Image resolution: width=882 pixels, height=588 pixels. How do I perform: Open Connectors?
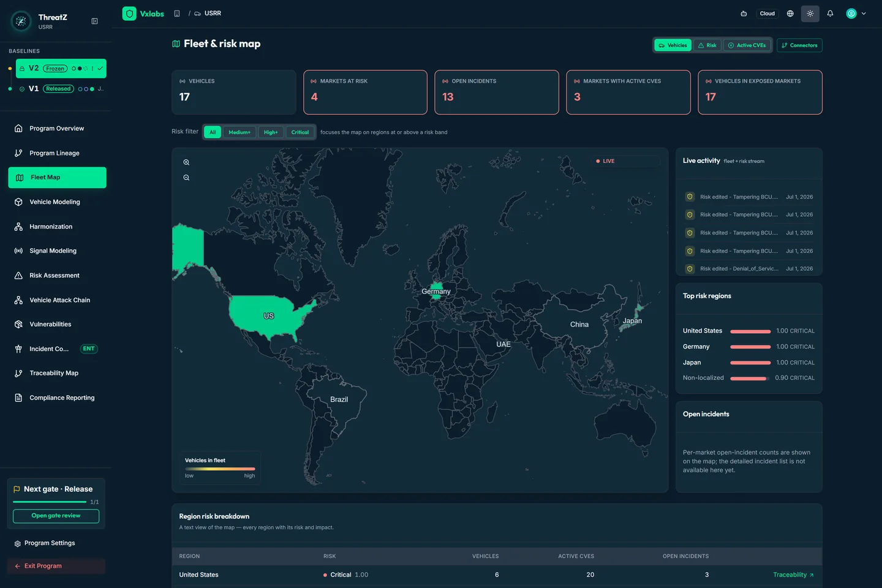(799, 45)
